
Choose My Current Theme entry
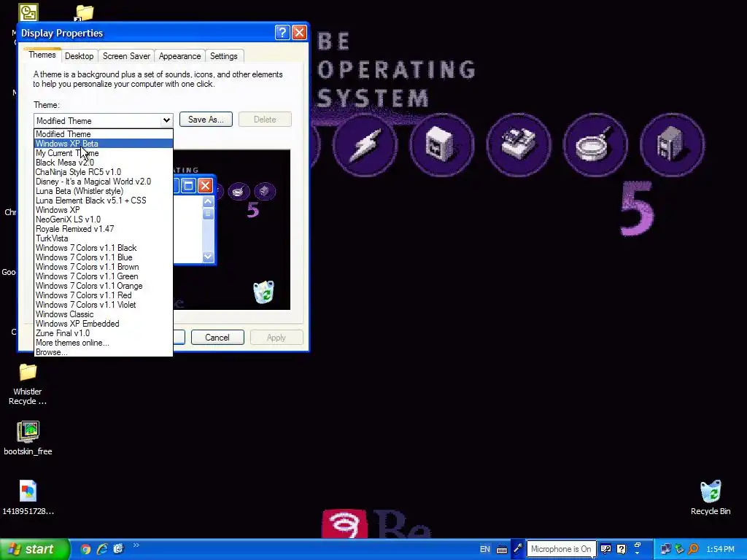[x=104, y=153]
